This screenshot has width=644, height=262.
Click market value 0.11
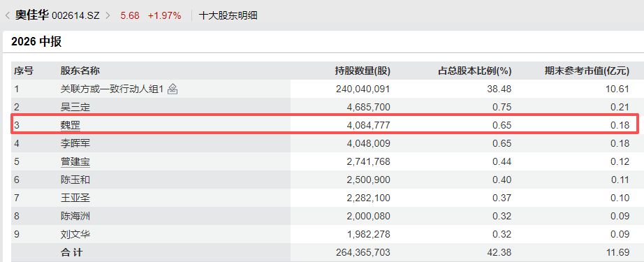(620, 180)
